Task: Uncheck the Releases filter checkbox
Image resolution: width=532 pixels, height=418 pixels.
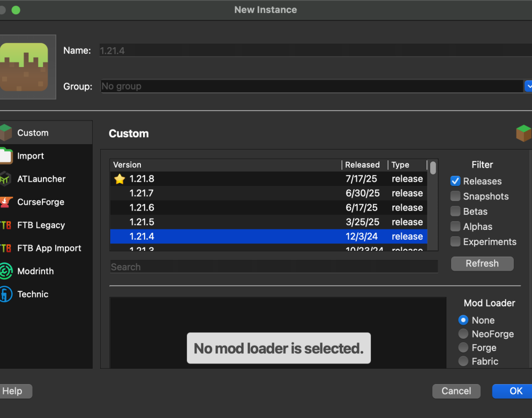Action: pos(455,181)
